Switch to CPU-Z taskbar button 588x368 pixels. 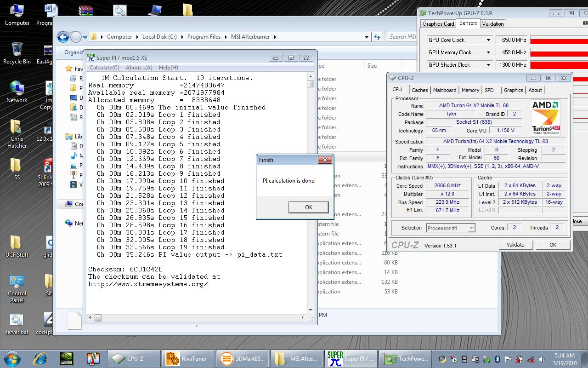[x=134, y=358]
